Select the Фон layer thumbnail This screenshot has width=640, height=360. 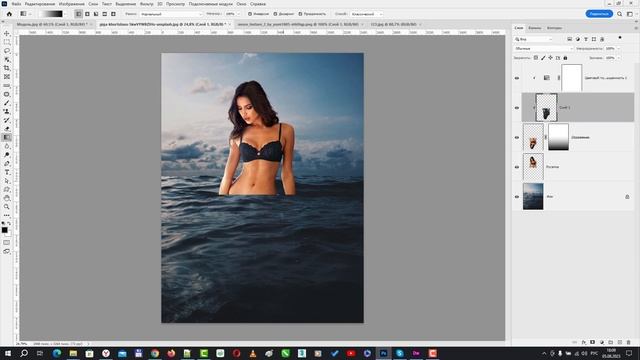coord(533,197)
